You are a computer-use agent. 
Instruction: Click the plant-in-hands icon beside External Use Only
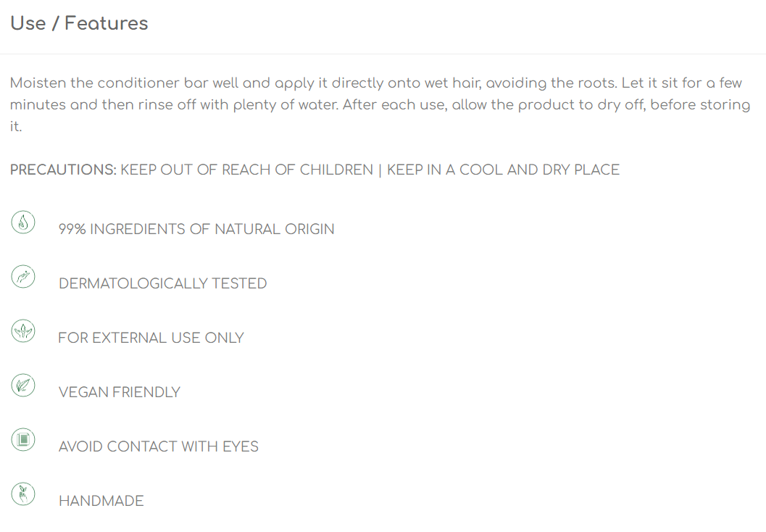[x=23, y=331]
